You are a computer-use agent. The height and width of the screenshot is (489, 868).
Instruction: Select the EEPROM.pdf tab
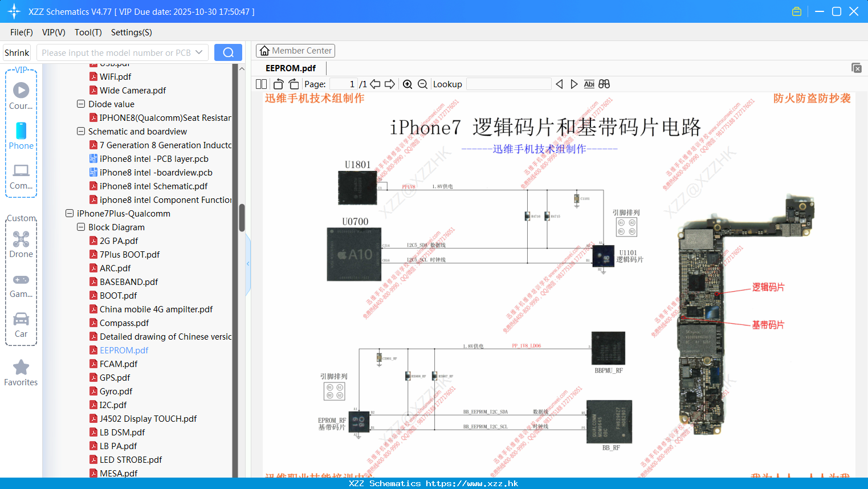click(291, 68)
